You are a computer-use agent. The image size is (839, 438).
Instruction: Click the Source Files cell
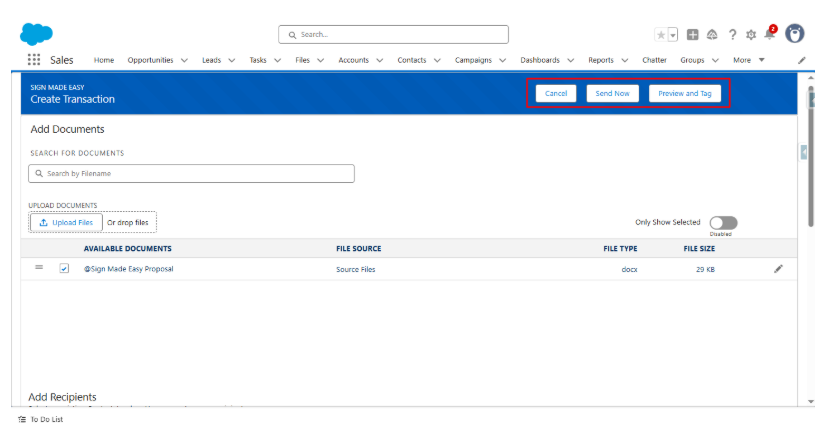pos(356,270)
